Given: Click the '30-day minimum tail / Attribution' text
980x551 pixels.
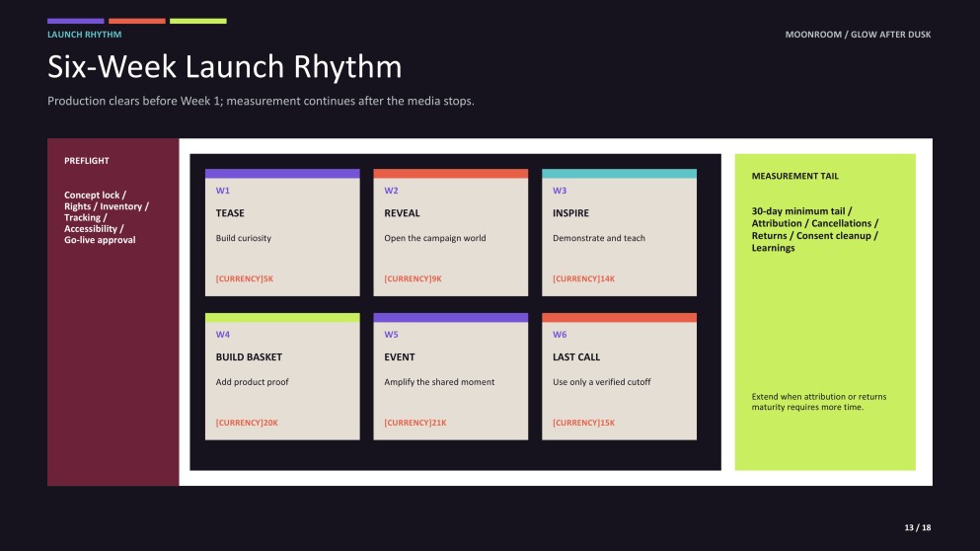Looking at the screenshot, I should click(x=815, y=229).
